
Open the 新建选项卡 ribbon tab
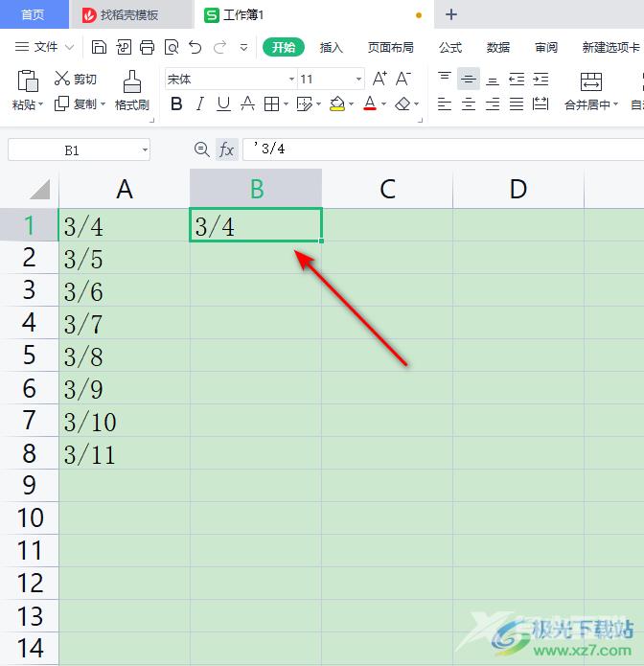pyautogui.click(x=610, y=47)
